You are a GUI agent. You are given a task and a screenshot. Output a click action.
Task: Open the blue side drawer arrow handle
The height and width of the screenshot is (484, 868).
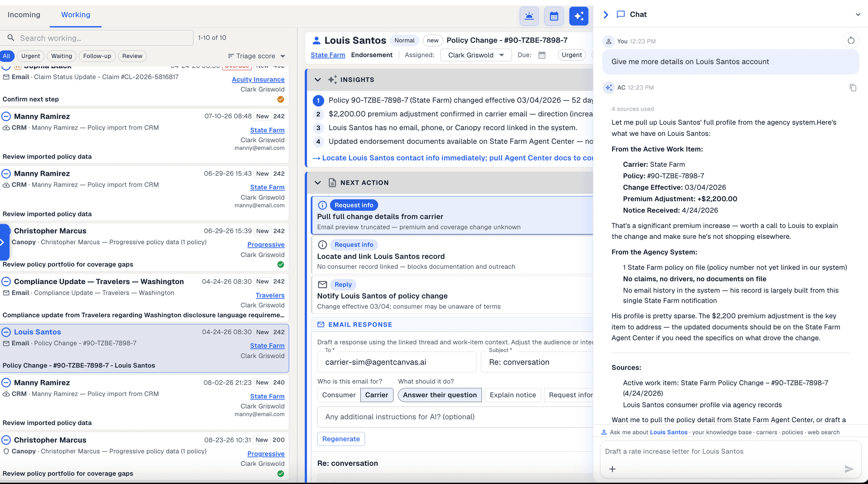(x=4, y=242)
